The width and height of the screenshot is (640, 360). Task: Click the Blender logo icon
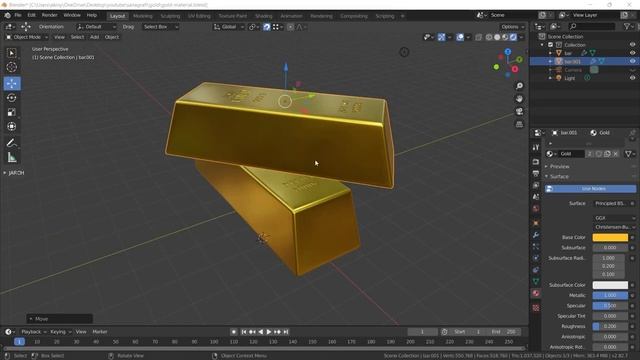coord(7,16)
